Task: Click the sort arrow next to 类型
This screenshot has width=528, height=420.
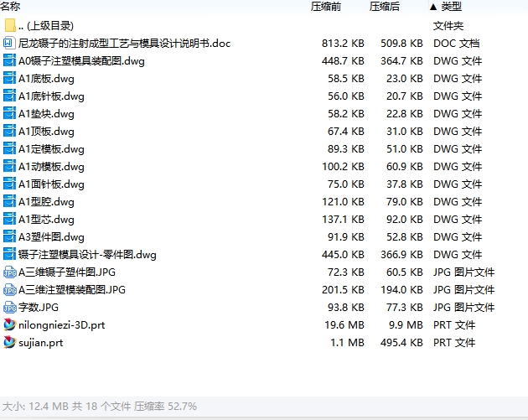Action: point(433,7)
